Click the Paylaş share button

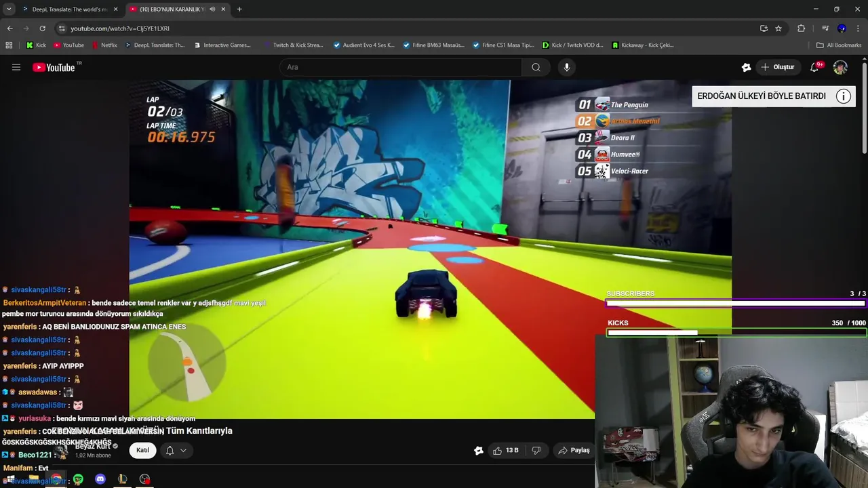574,450
